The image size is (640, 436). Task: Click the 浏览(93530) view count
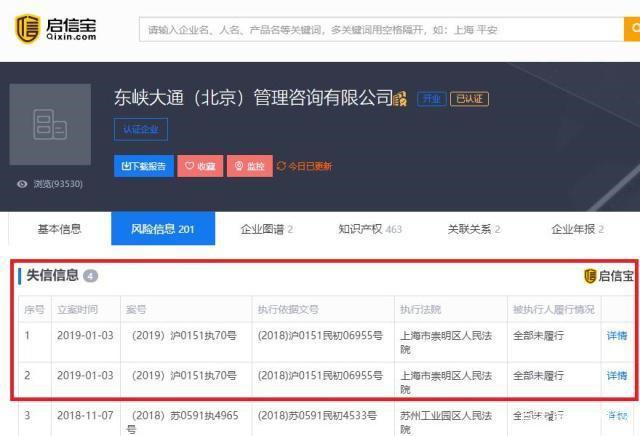[x=58, y=184]
